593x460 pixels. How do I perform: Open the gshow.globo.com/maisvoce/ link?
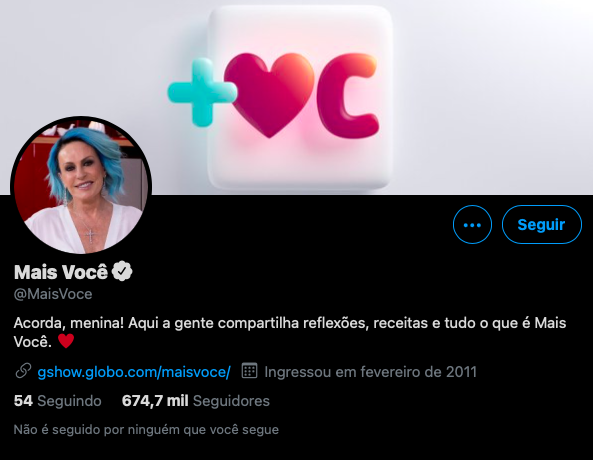click(x=134, y=372)
